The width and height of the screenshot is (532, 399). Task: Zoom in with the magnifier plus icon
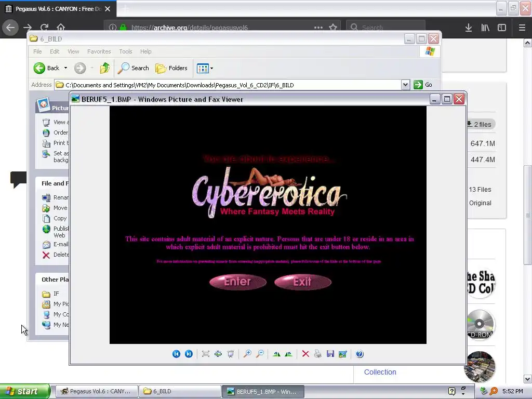pos(247,354)
